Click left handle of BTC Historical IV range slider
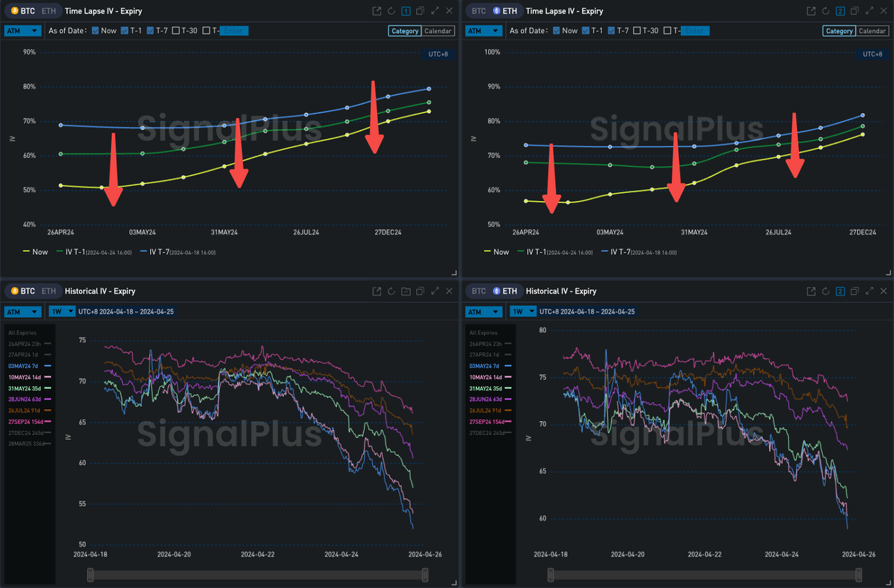Screen dimensions: 894x588 point(90,575)
